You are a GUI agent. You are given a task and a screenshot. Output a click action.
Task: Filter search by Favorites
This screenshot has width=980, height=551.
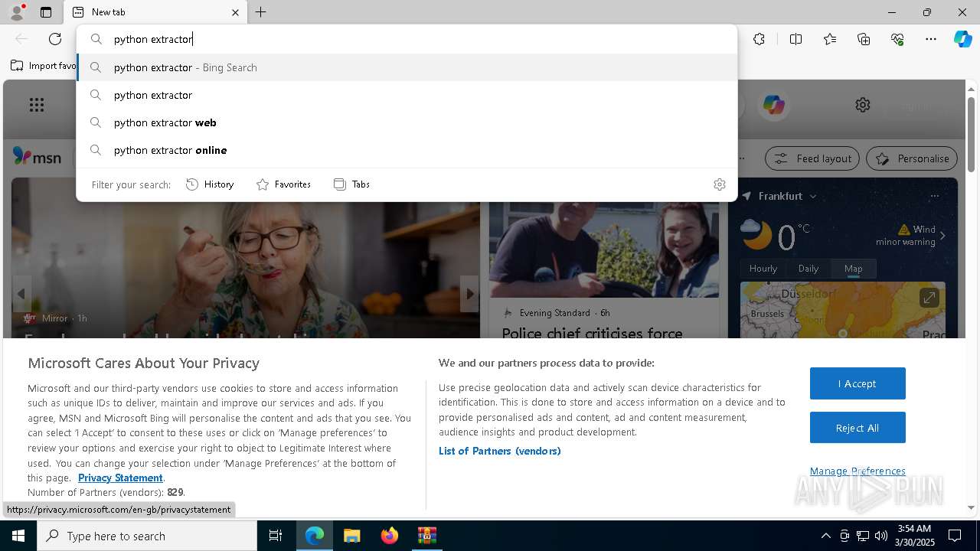283,184
